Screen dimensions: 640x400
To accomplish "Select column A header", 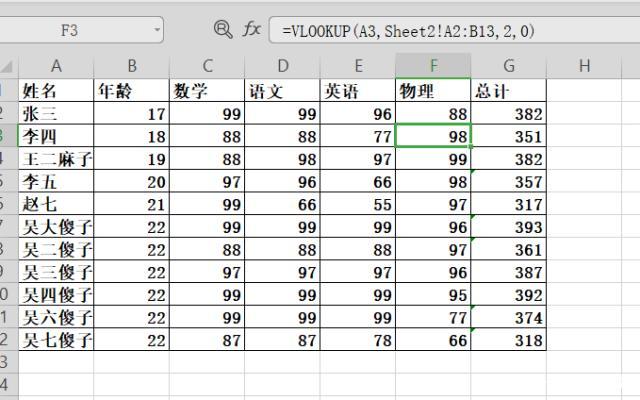I will pyautogui.click(x=56, y=66).
